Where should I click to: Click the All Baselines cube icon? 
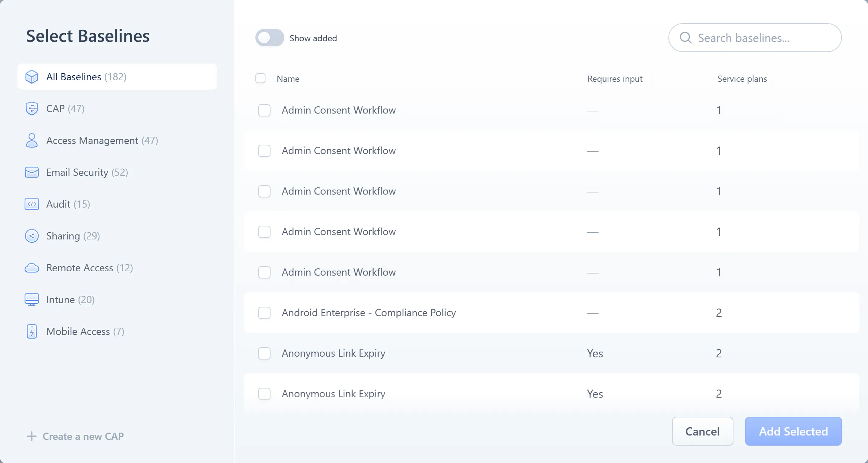[32, 77]
